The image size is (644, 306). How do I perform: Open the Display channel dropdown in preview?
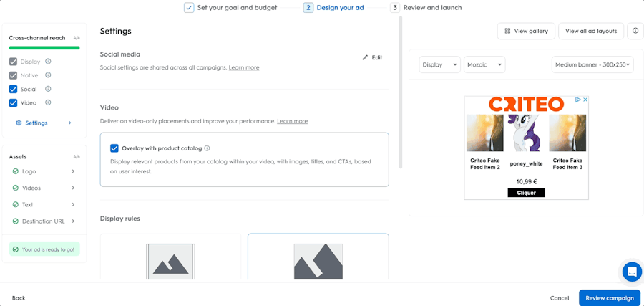439,64
